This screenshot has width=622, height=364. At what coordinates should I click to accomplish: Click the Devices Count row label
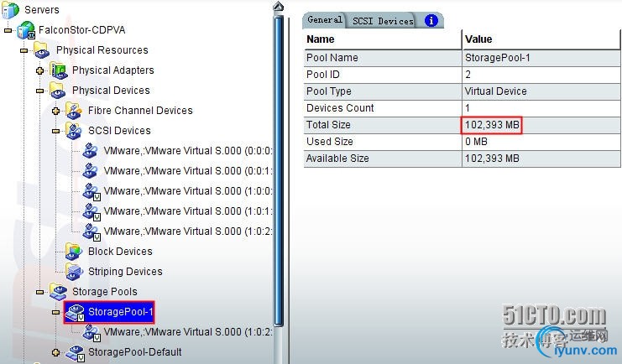(340, 108)
